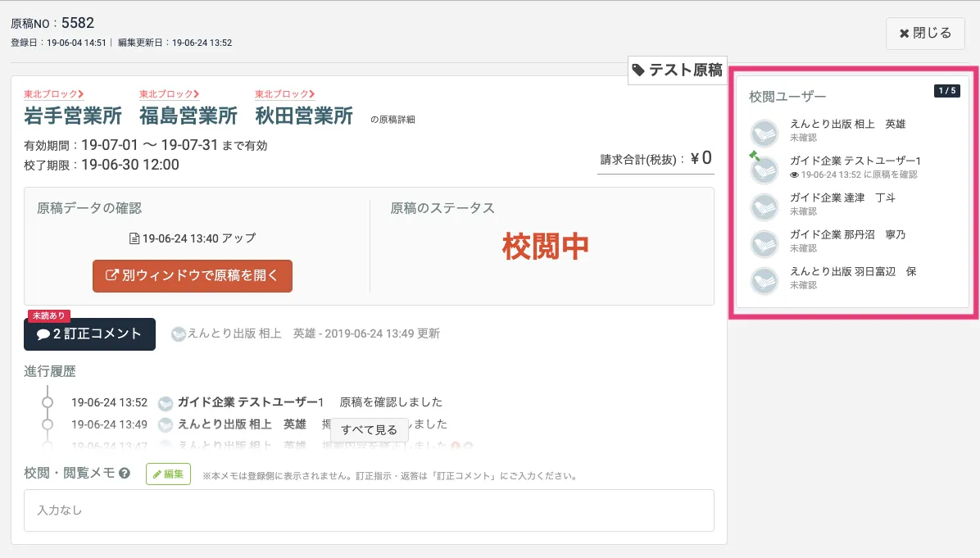The image size is (980, 558).
Task: Click the テスト原稿 tag label
Action: [x=678, y=70]
